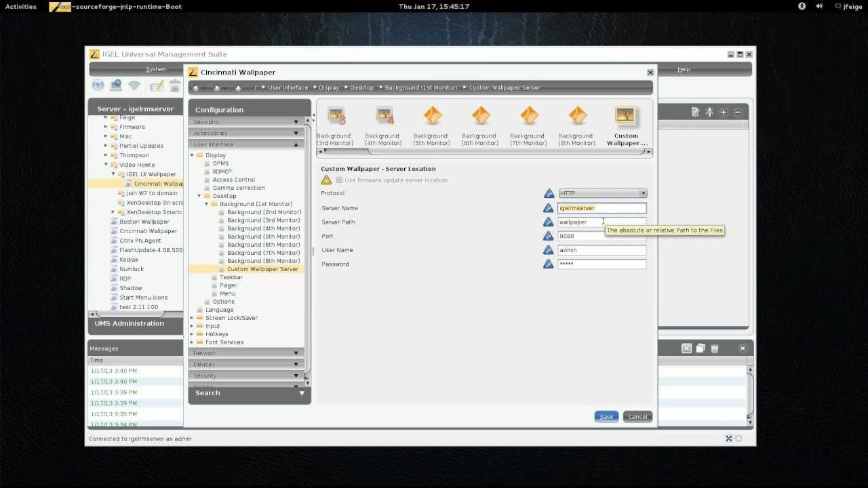Viewport: 868px width, 488px height.
Task: Click the yellow warning triangle icon
Action: (x=326, y=180)
